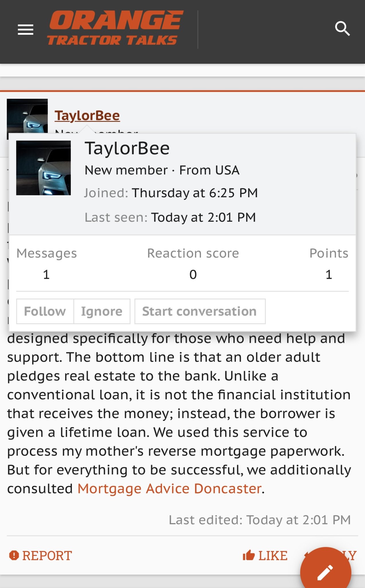Tap the Orange Tractor Talks logo
The width and height of the screenshot is (365, 588).
point(115,28)
